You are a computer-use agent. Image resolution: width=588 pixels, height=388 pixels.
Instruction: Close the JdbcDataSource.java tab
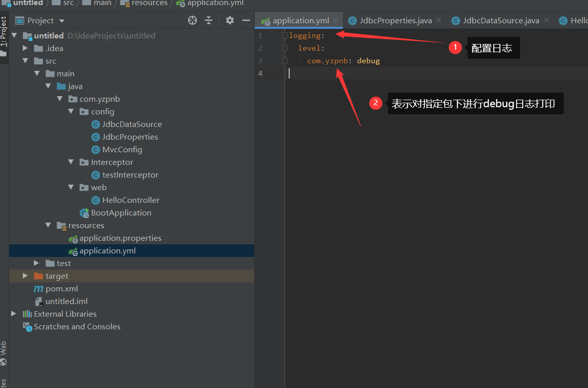(x=546, y=20)
